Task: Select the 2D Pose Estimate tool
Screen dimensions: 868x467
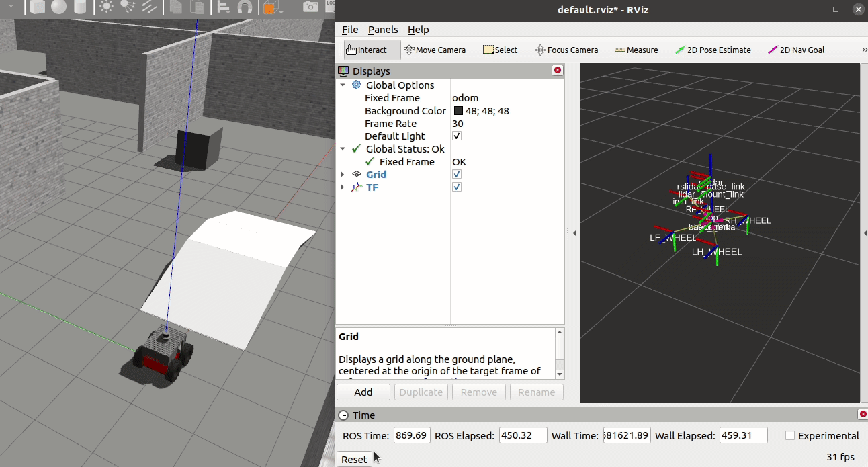Action: [x=713, y=50]
